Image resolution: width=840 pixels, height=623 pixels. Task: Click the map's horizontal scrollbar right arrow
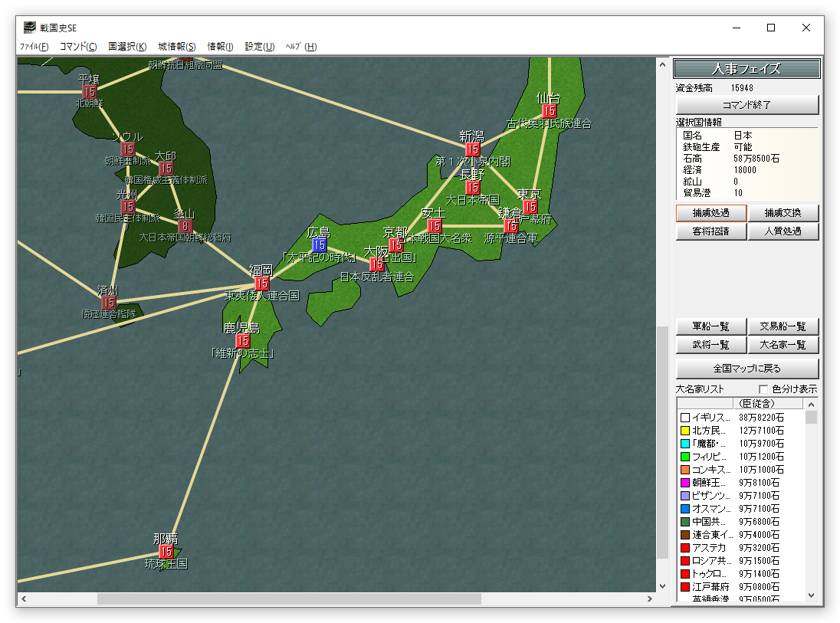650,599
